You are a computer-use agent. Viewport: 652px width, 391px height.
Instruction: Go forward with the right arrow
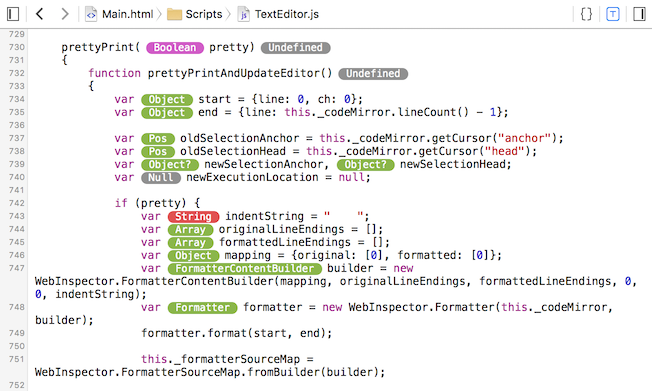64,14
